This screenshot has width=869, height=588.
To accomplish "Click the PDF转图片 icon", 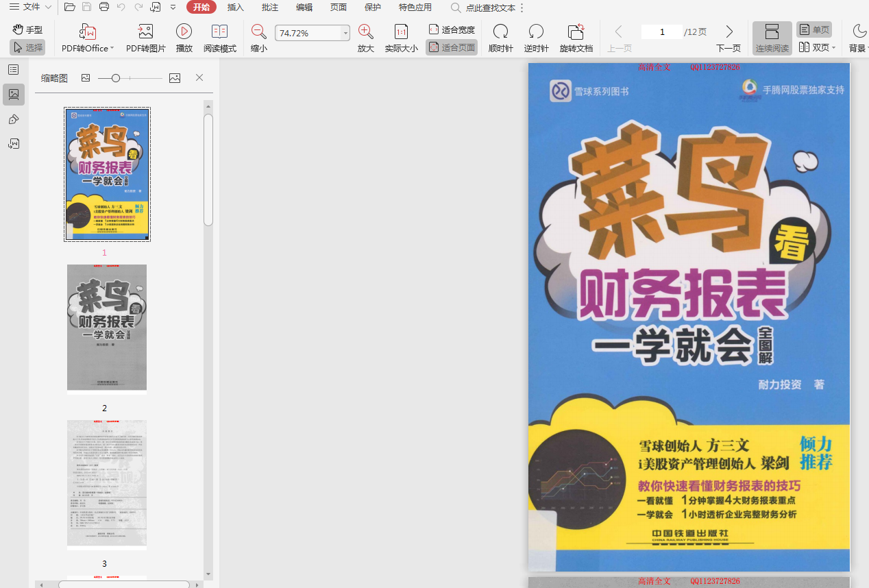I will point(145,32).
